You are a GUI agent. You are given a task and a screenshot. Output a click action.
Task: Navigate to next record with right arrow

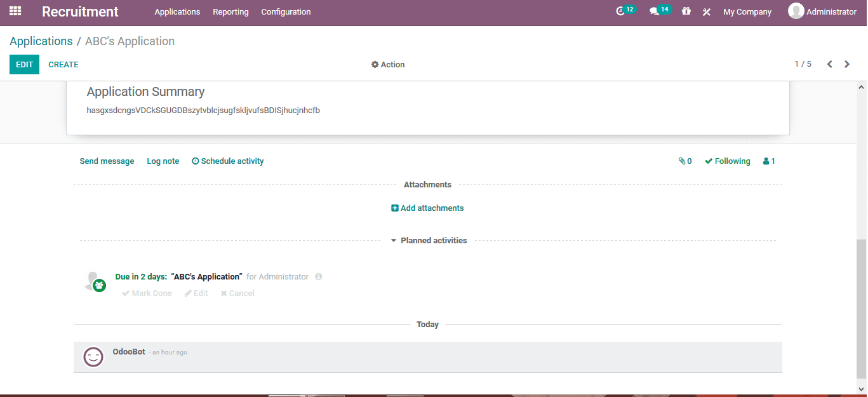pyautogui.click(x=846, y=64)
